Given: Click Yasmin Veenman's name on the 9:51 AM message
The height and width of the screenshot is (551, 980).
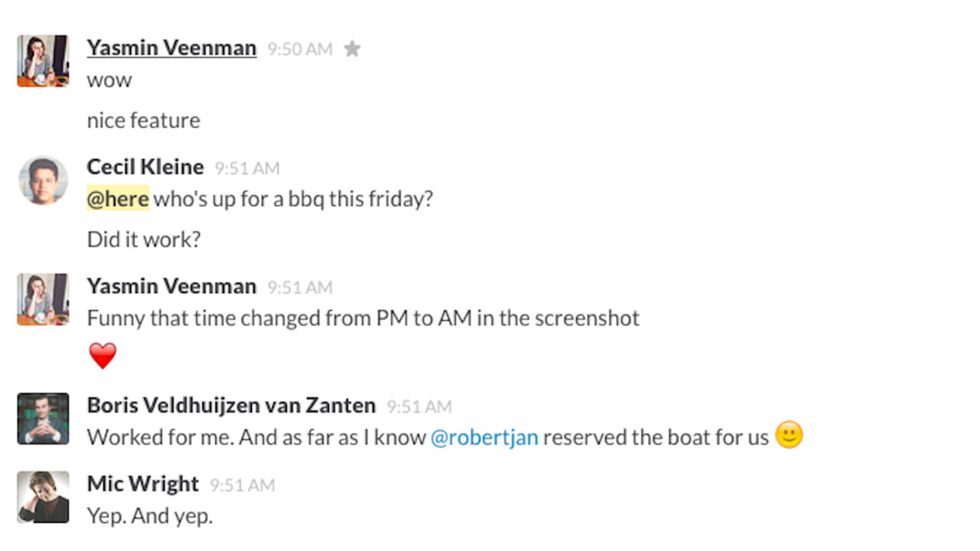Looking at the screenshot, I should click(171, 286).
